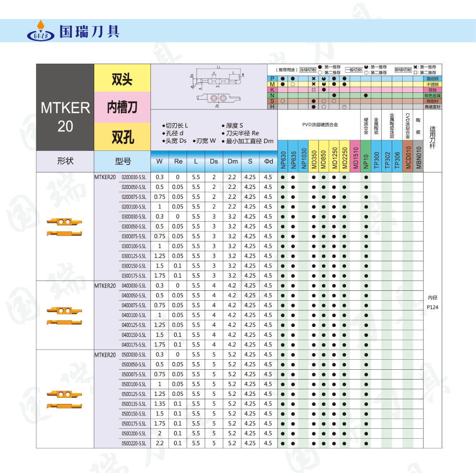Click the green NP10 grade header
Viewport: 476px width, 473px height.
pyautogui.click(x=366, y=156)
